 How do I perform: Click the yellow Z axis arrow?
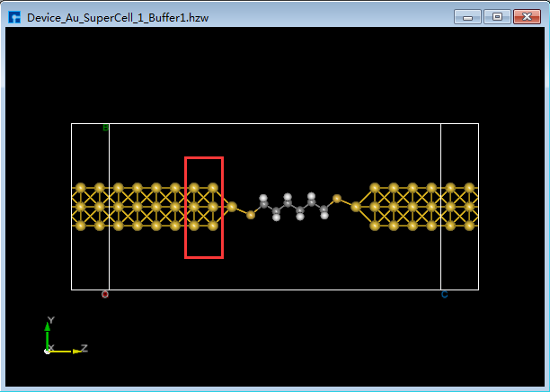(70, 350)
